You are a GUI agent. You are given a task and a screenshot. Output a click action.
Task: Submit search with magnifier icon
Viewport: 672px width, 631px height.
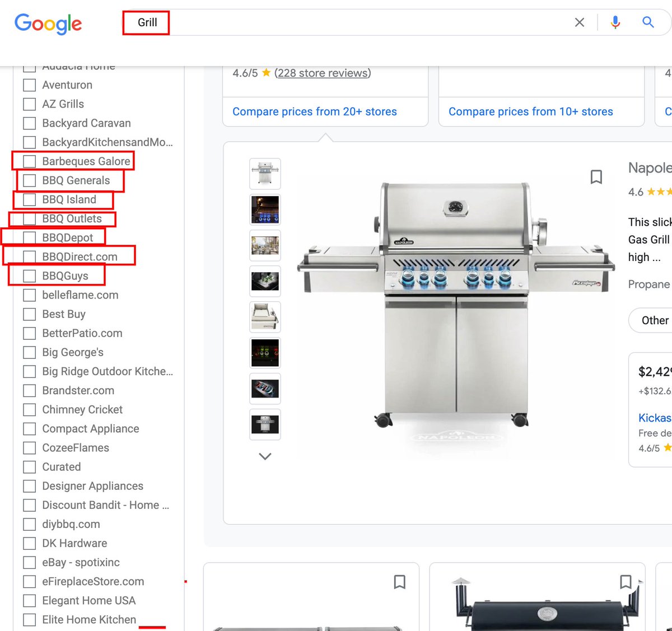tap(648, 22)
